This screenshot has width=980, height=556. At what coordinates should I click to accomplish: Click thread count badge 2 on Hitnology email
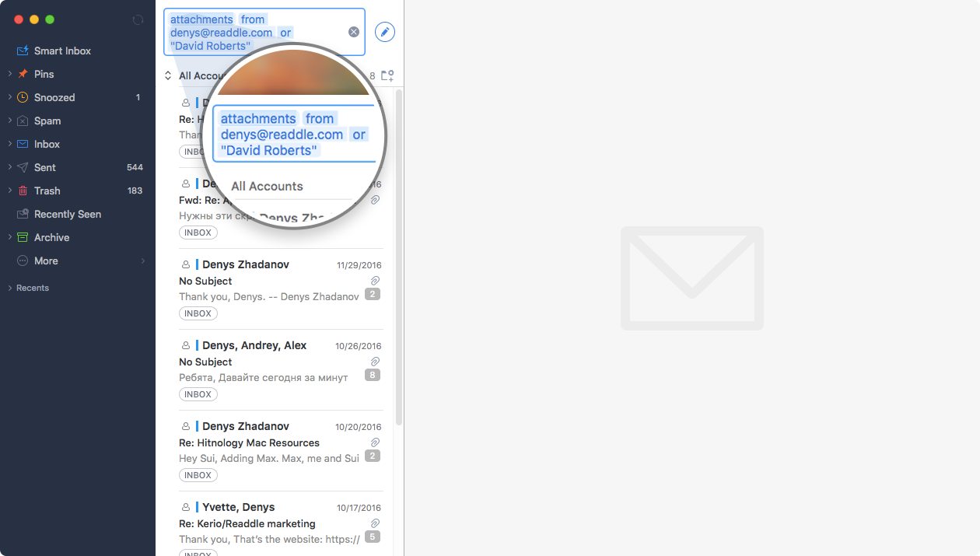click(x=373, y=456)
